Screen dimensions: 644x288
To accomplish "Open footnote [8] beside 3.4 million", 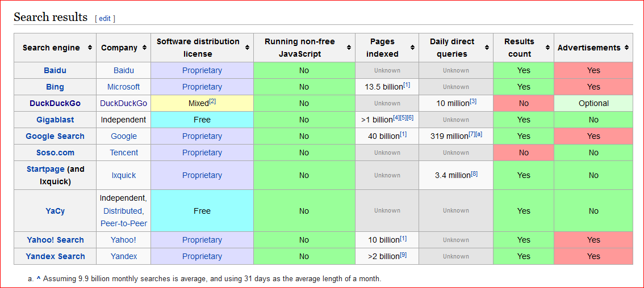I will [x=474, y=173].
